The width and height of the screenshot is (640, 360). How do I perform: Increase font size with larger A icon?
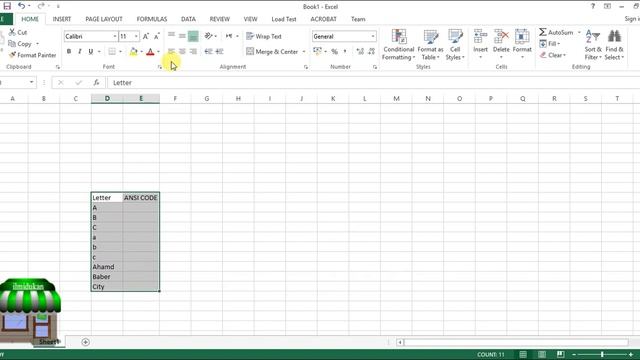click(x=146, y=36)
